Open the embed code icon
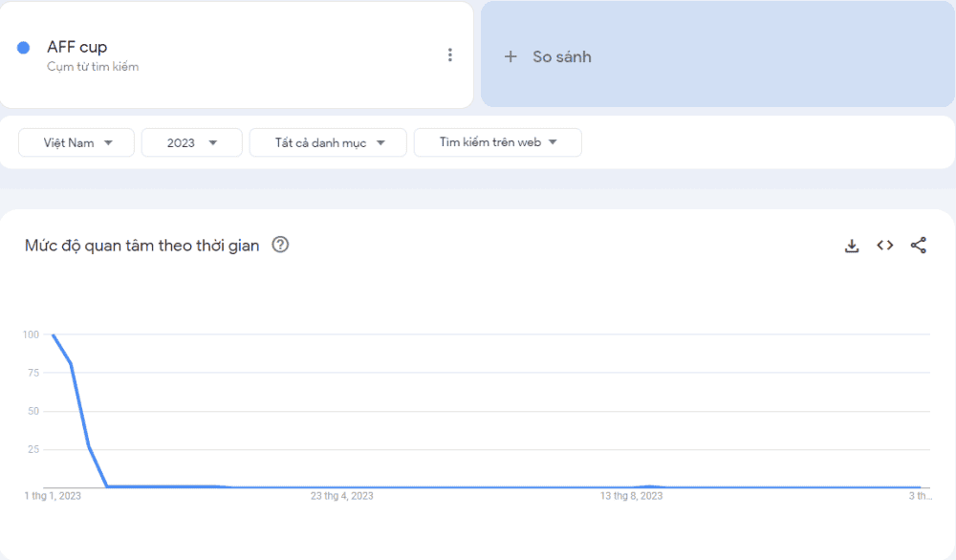 point(885,246)
